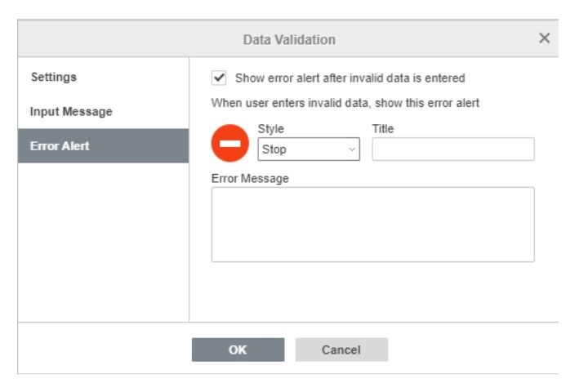Confirm with the OK button
Image resolution: width=588 pixels, height=392 pixels.
(238, 350)
